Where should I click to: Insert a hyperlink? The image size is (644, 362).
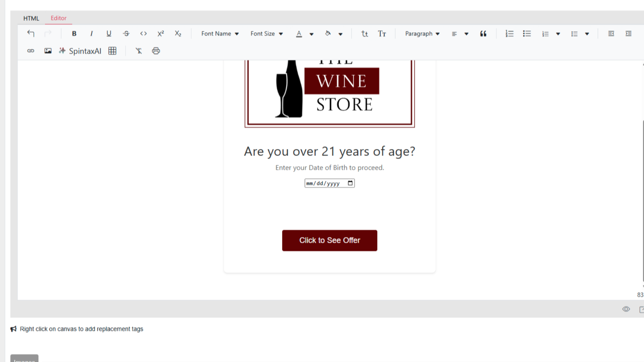click(x=31, y=51)
